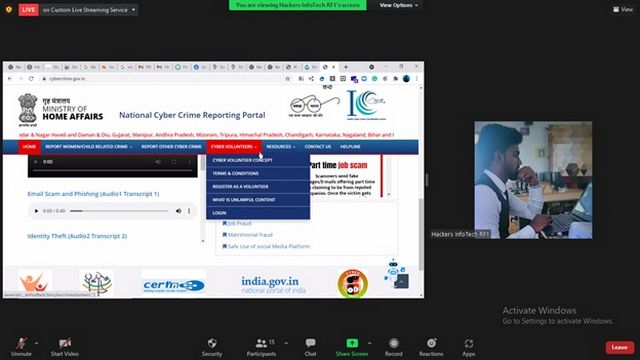The image size is (640, 360).
Task: Seek within the Email Scam audio progress bar
Action: [119, 211]
